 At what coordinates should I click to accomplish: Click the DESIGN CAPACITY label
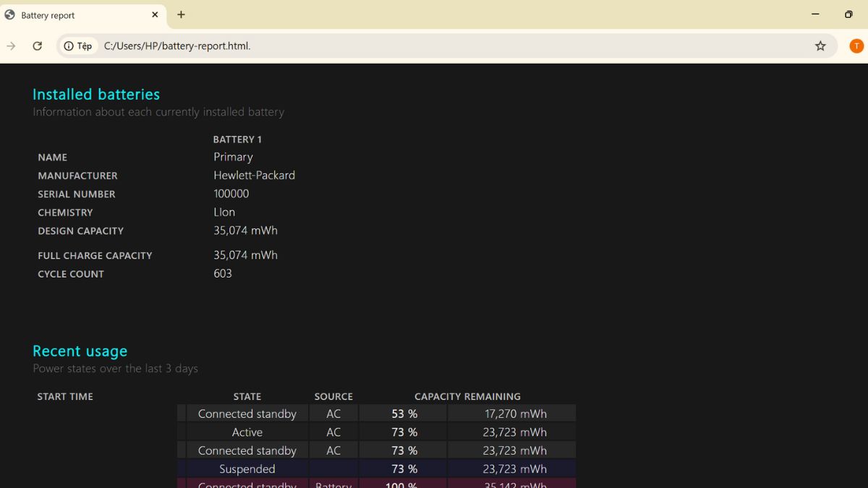(80, 231)
